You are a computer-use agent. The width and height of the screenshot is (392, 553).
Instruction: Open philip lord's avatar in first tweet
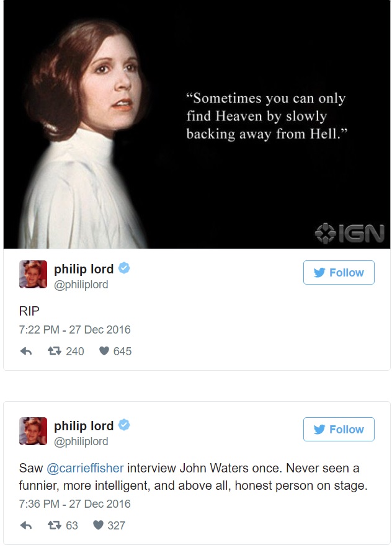[x=33, y=275]
